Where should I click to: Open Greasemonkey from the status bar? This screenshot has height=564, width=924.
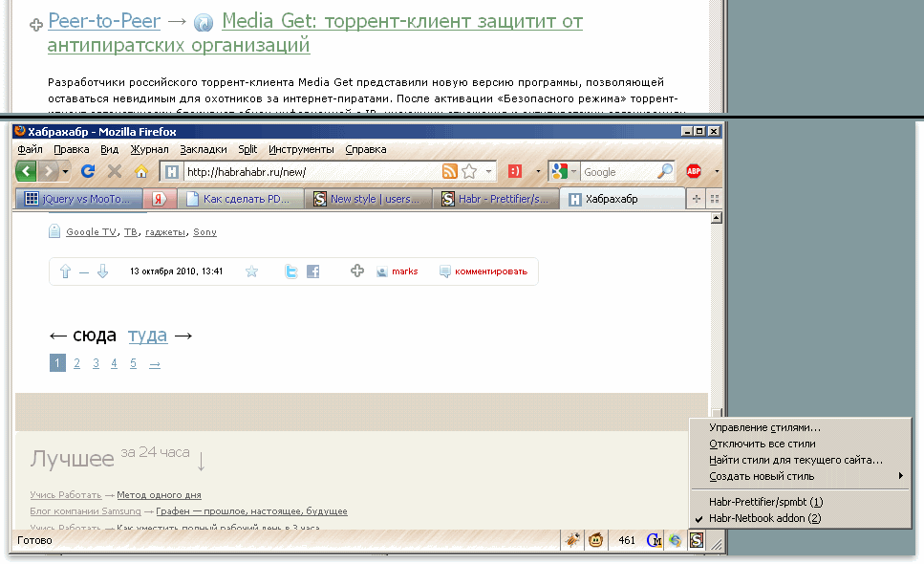pyautogui.click(x=596, y=540)
